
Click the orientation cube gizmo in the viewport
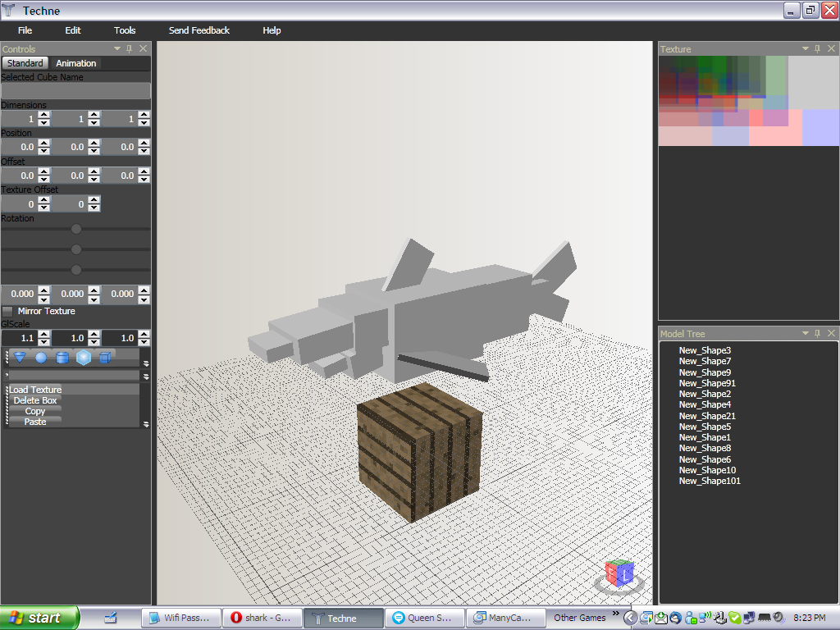[x=619, y=576]
